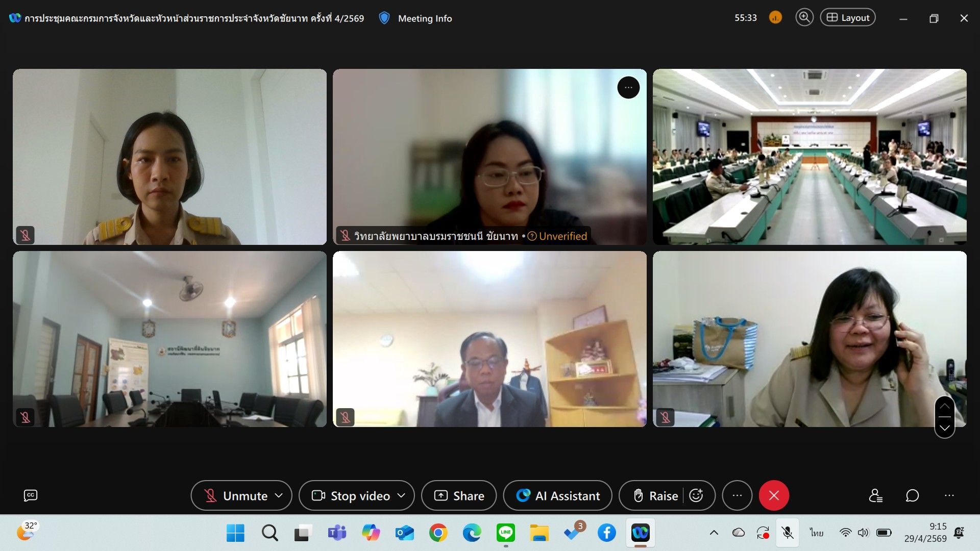
Task: Click the zoom magnifier icon in title bar
Action: click(x=804, y=17)
